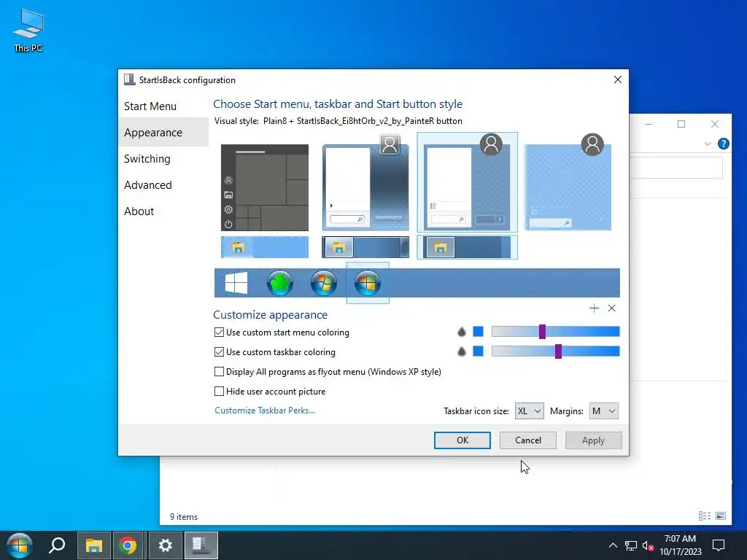Open taskbar Search magnifier
This screenshot has width=747, height=560.
[57, 545]
